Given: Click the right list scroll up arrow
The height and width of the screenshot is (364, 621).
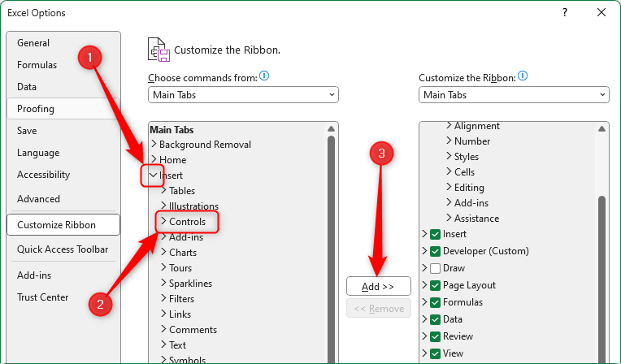Looking at the screenshot, I should [x=601, y=128].
